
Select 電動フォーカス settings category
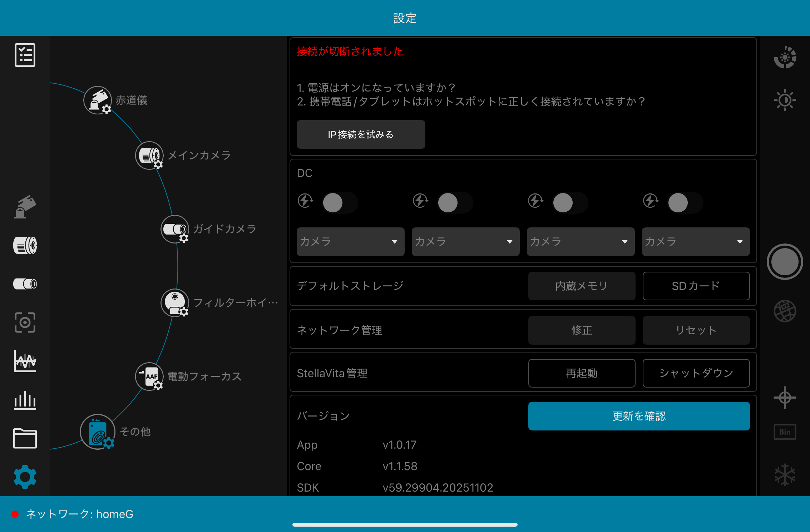[149, 376]
